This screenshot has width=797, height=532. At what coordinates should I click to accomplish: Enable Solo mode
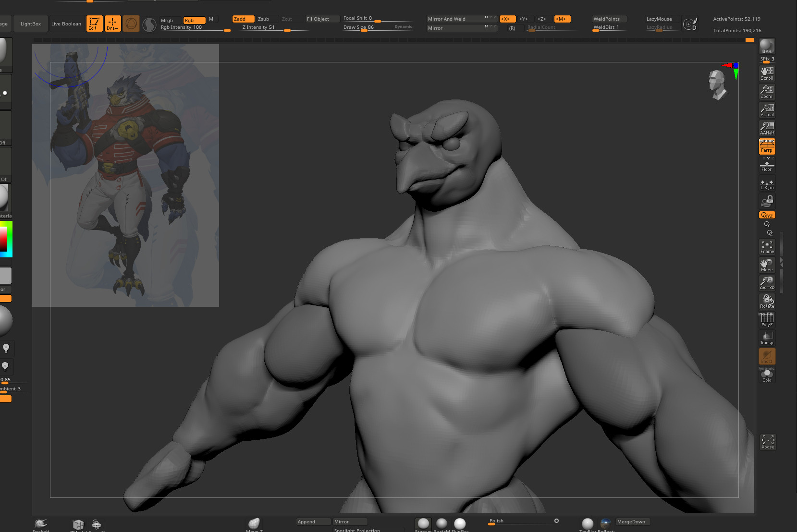[767, 375]
